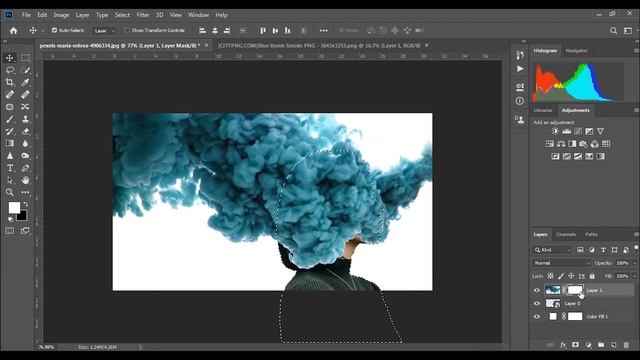
Task: Add a Color Balance scales adjustment
Action: click(561, 144)
